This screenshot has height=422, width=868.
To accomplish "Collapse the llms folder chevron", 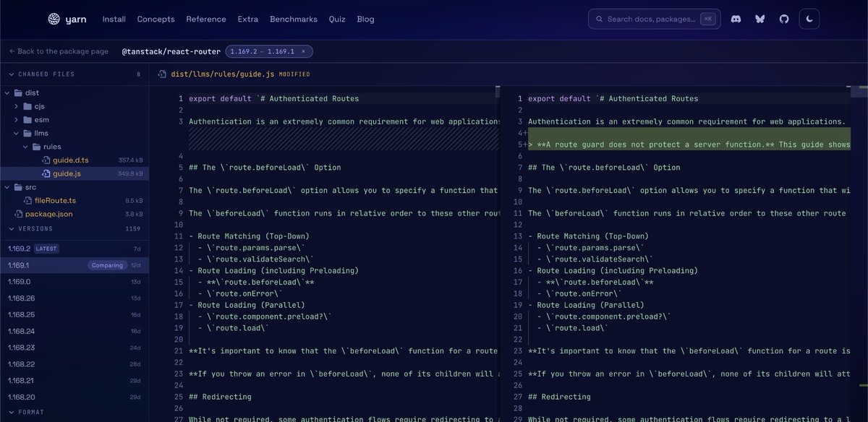I will coord(17,133).
